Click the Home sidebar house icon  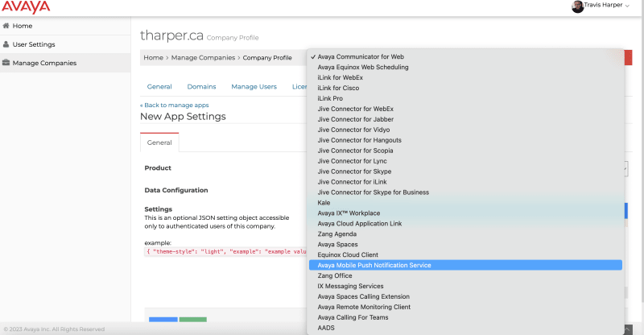(x=6, y=26)
